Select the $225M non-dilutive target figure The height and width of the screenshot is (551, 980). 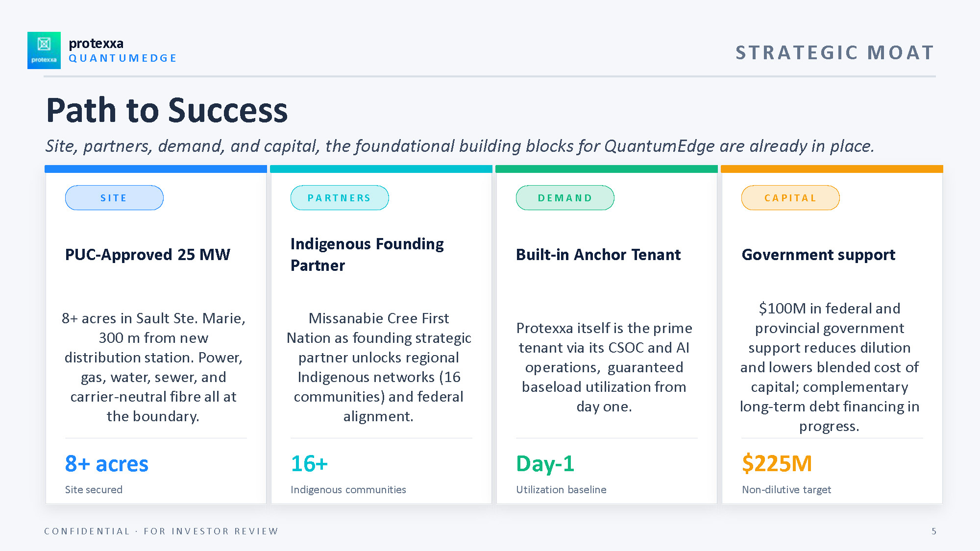[777, 463]
